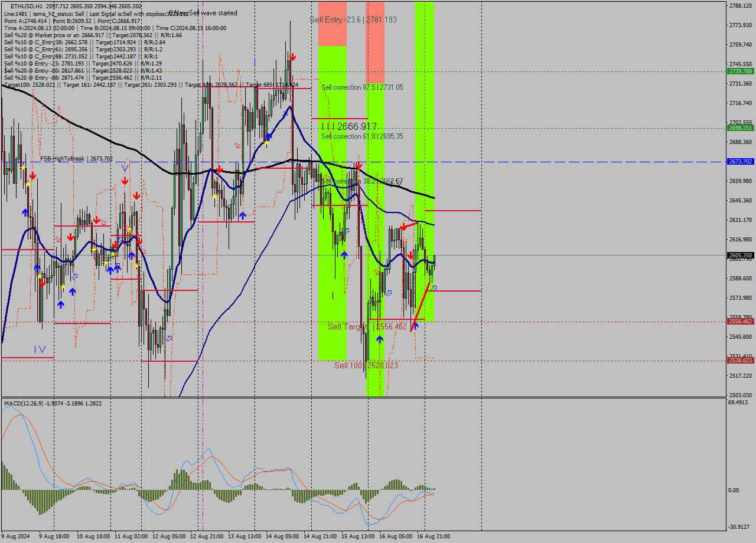
Task: Click the '16 Aug 05:00' time label
Action: [396, 537]
